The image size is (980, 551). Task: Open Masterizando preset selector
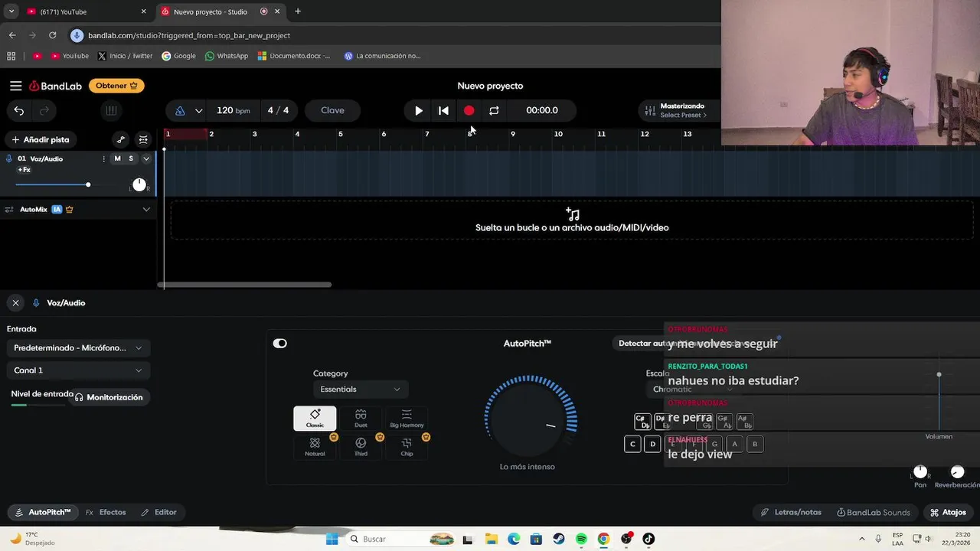click(678, 111)
